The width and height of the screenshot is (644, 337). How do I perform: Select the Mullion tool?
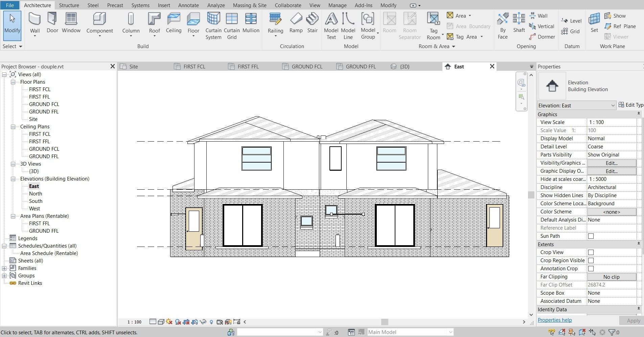pyautogui.click(x=251, y=23)
